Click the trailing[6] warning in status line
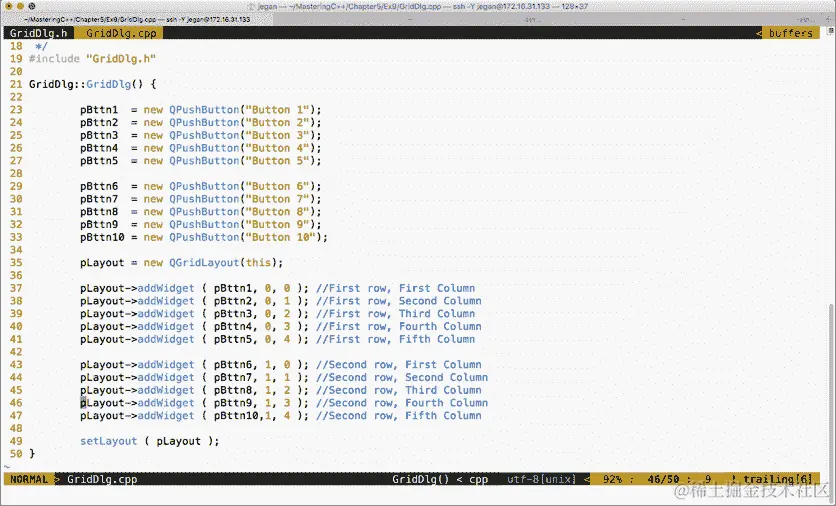The height and width of the screenshot is (506, 836). [x=777, y=479]
